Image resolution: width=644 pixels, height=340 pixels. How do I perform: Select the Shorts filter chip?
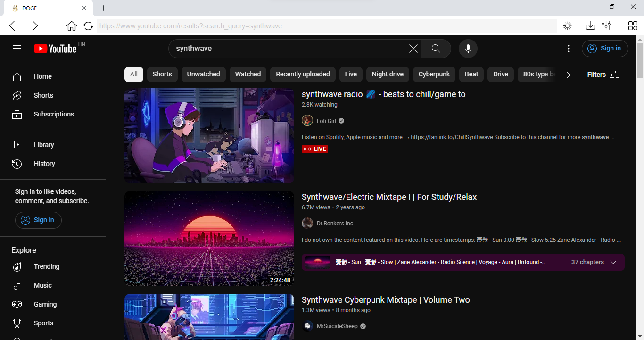[162, 74]
